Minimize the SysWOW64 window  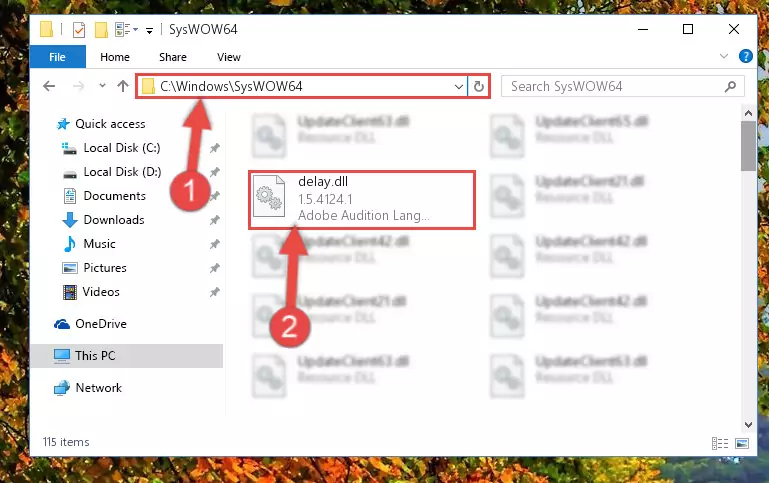click(x=643, y=29)
